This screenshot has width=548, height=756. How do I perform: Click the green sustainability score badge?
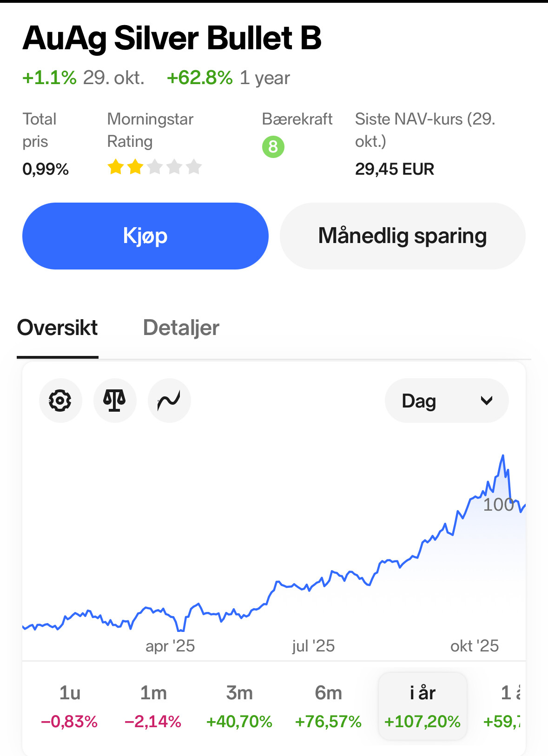(273, 147)
